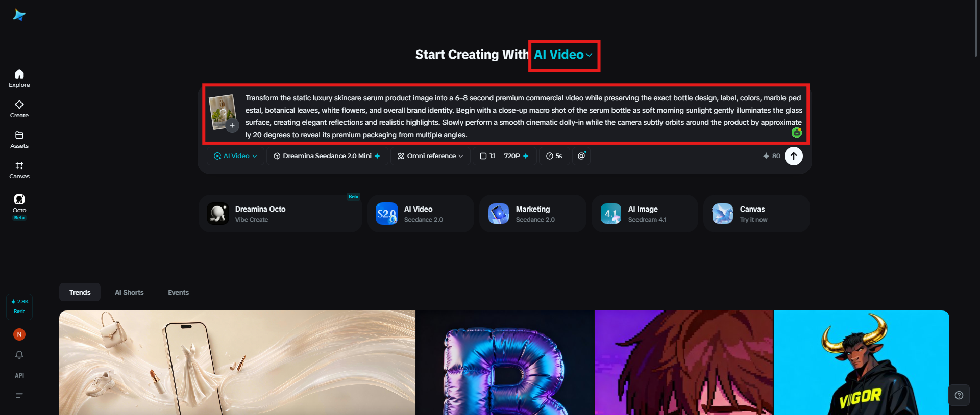
Task: Click the uploaded serum reference thumbnail
Action: click(x=223, y=112)
